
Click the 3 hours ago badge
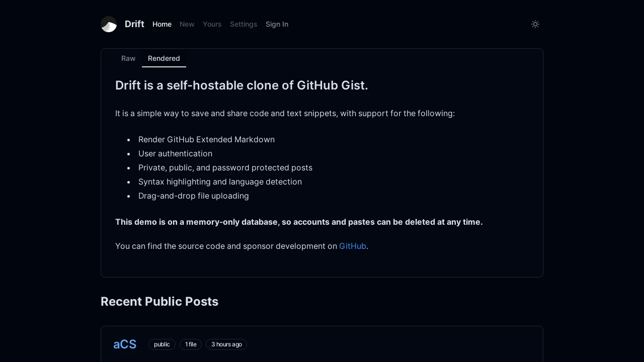tap(226, 344)
